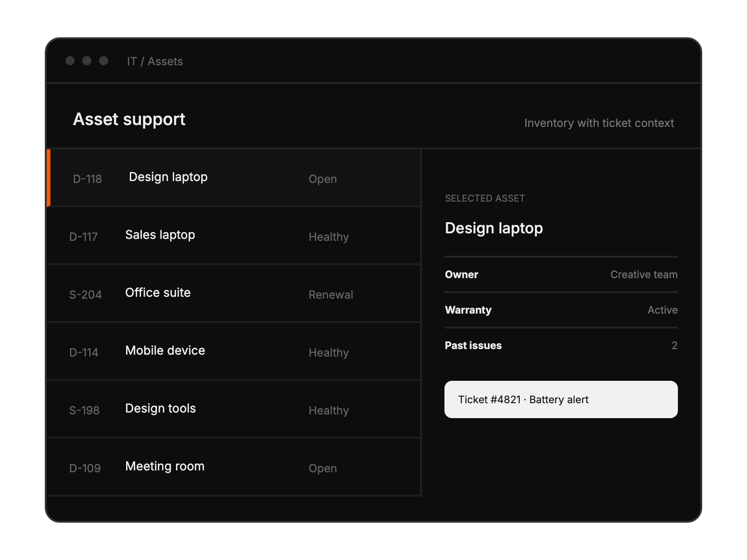The height and width of the screenshot is (560, 747).
Task: Select the Mobile device asset row
Action: 233,351
